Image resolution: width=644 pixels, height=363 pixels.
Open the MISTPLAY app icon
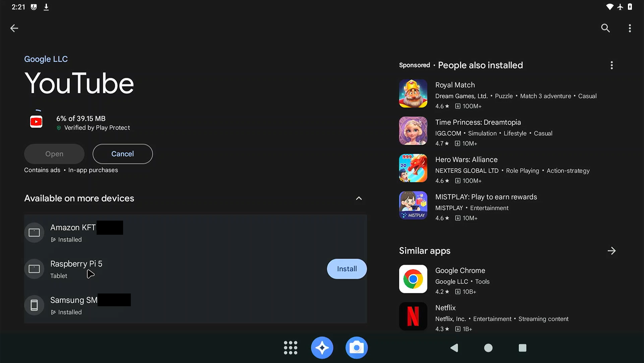413,206
